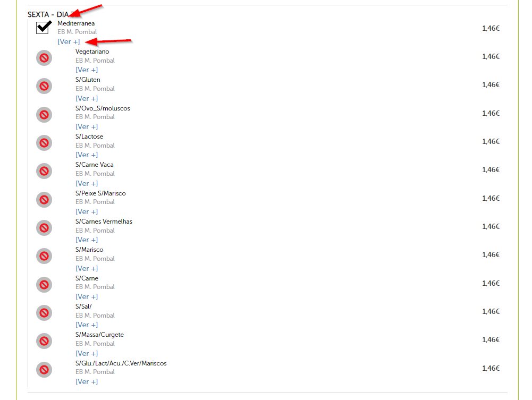Click the prohibited icon for S/Peixe S/Marisco
This screenshot has width=532, height=400.
click(44, 200)
